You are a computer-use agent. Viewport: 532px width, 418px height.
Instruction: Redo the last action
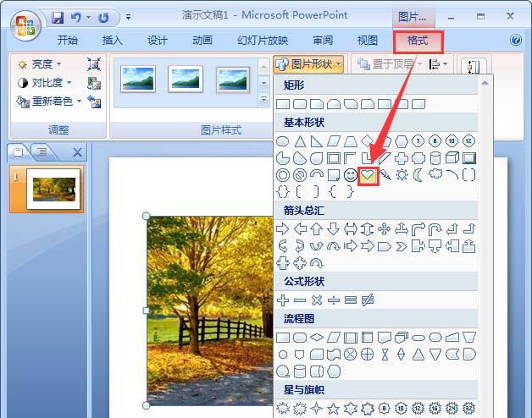click(103, 18)
